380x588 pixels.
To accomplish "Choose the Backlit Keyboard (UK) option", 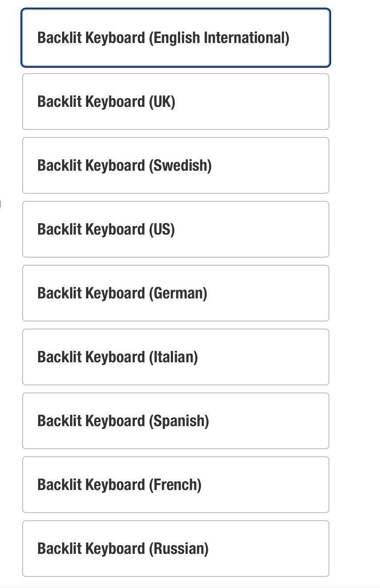I will pyautogui.click(x=176, y=102).
